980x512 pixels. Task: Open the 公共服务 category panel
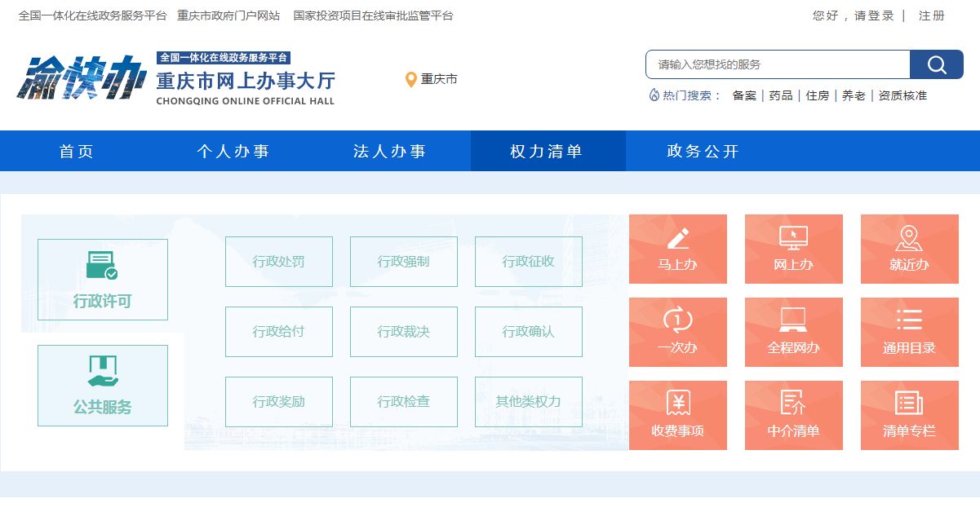(102, 386)
